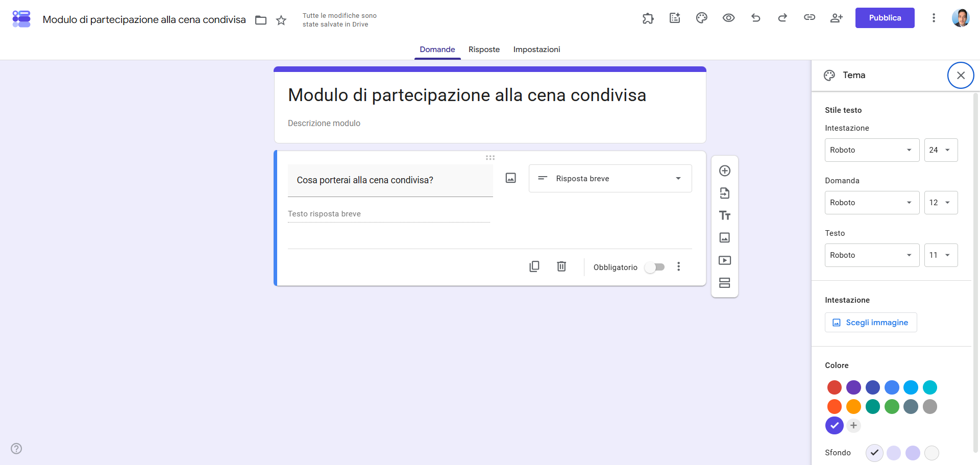
Task: Add a new question from side toolbar
Action: pyautogui.click(x=725, y=170)
